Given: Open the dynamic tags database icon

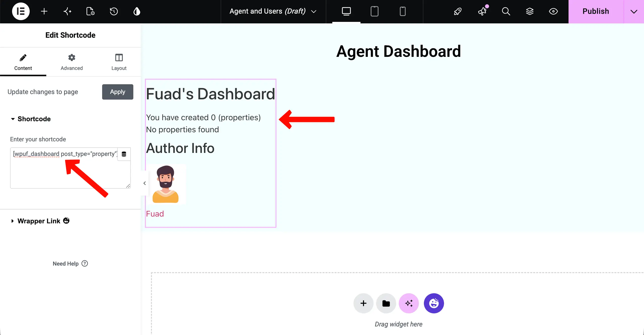Looking at the screenshot, I should pyautogui.click(x=124, y=154).
